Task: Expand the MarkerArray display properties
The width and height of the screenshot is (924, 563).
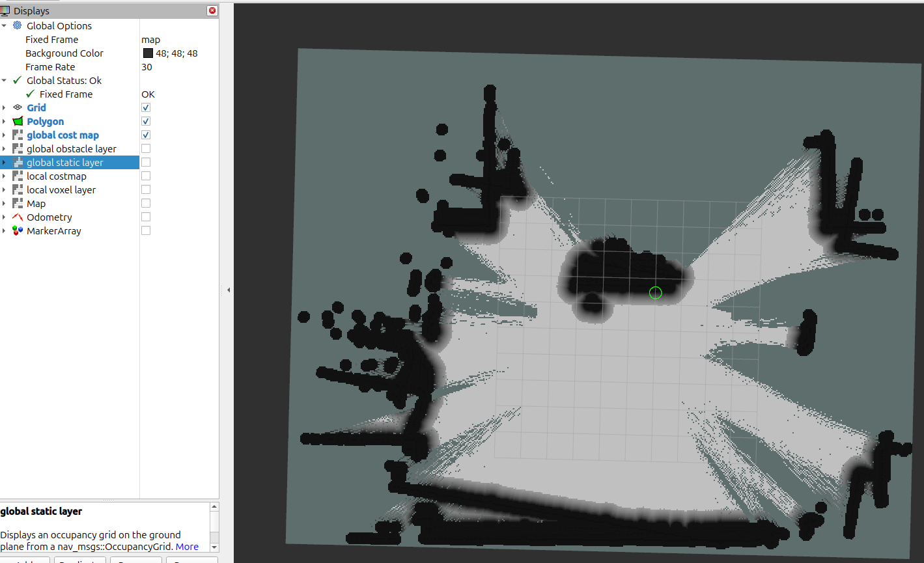Action: click(x=4, y=230)
